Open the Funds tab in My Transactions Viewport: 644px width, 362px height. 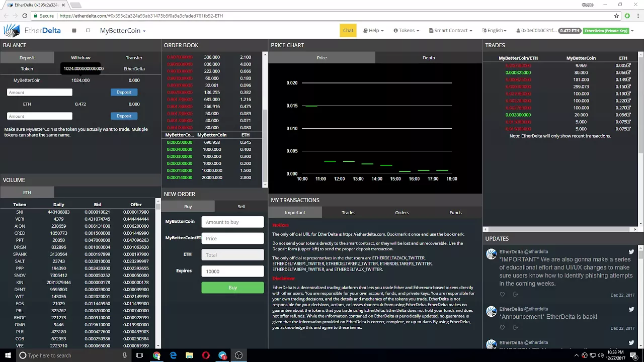coord(455,213)
